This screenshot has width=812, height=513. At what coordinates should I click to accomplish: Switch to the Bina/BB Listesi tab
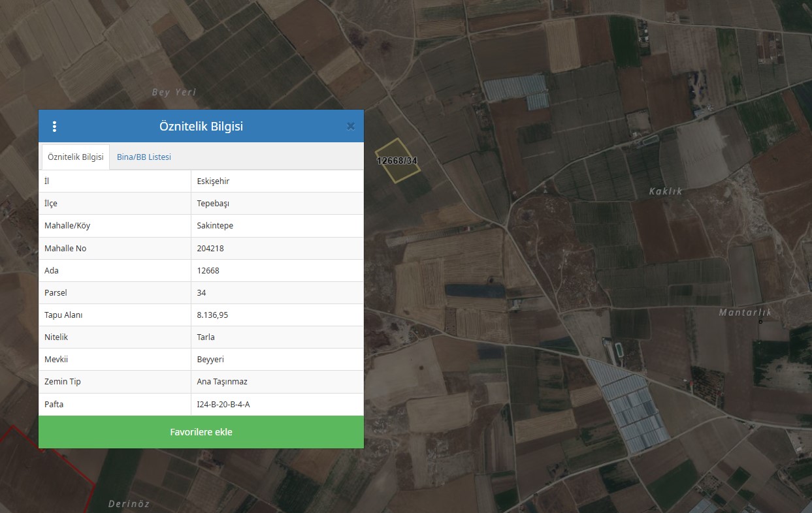144,157
